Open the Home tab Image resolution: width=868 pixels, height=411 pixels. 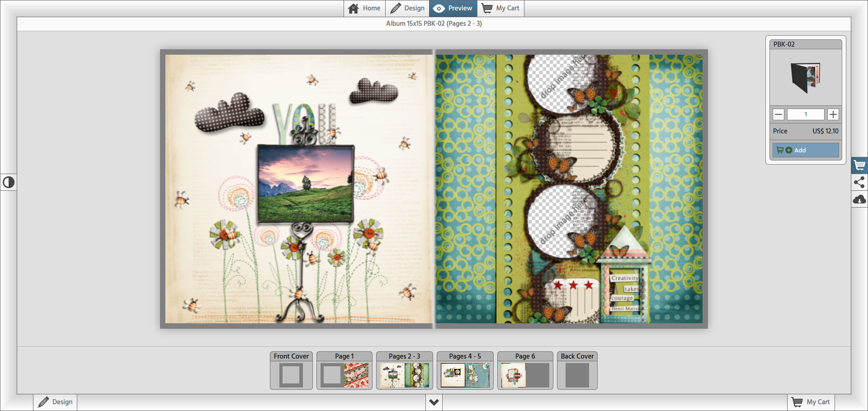coord(364,8)
